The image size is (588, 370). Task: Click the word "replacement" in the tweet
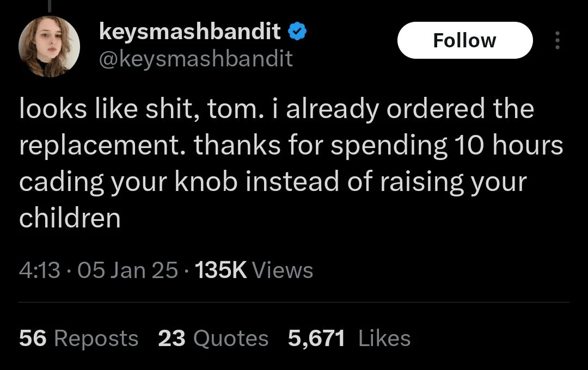[99, 146]
